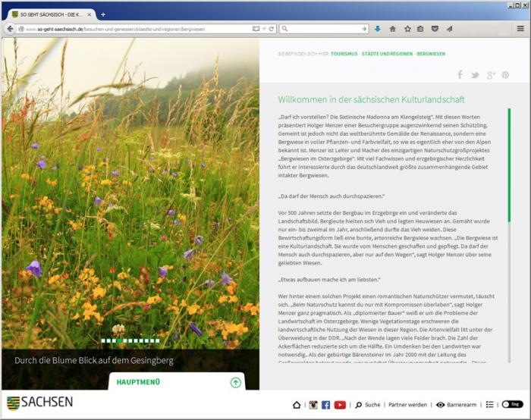Screen dimensions: 531x420
Task: Follow the Städte und Regionen breadcrumb link
Action: (388, 54)
